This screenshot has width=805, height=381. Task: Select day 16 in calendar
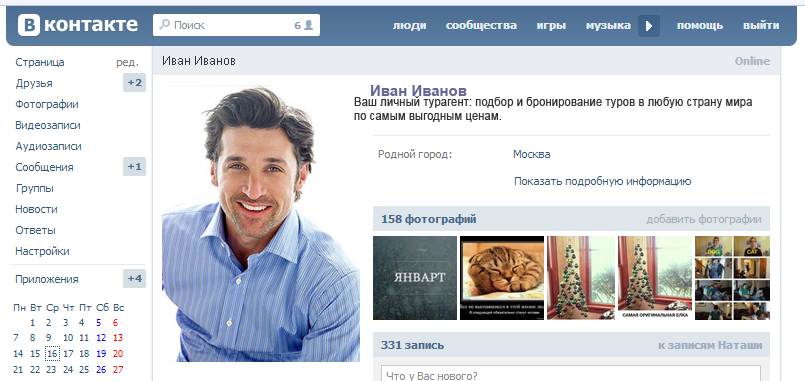[x=52, y=353]
